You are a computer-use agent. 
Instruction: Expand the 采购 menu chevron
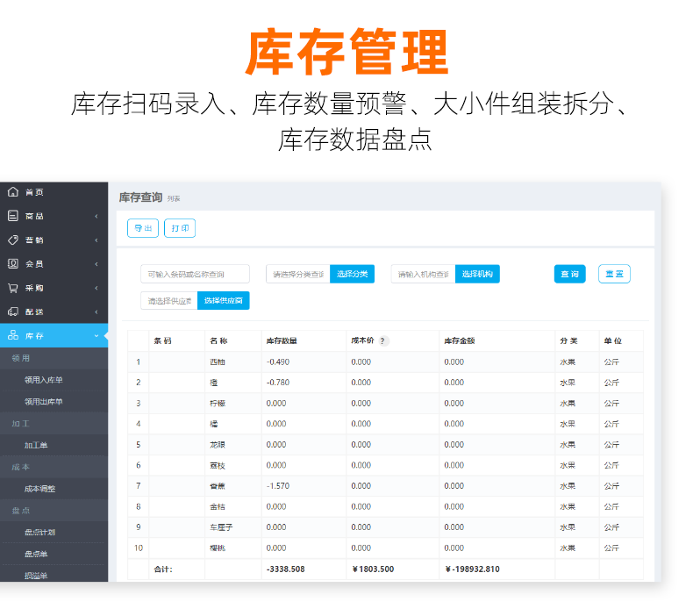pyautogui.click(x=96, y=288)
